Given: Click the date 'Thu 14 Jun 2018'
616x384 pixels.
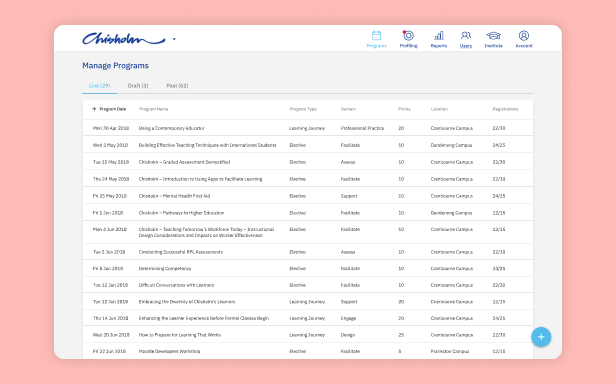Looking at the screenshot, I should (x=110, y=318).
